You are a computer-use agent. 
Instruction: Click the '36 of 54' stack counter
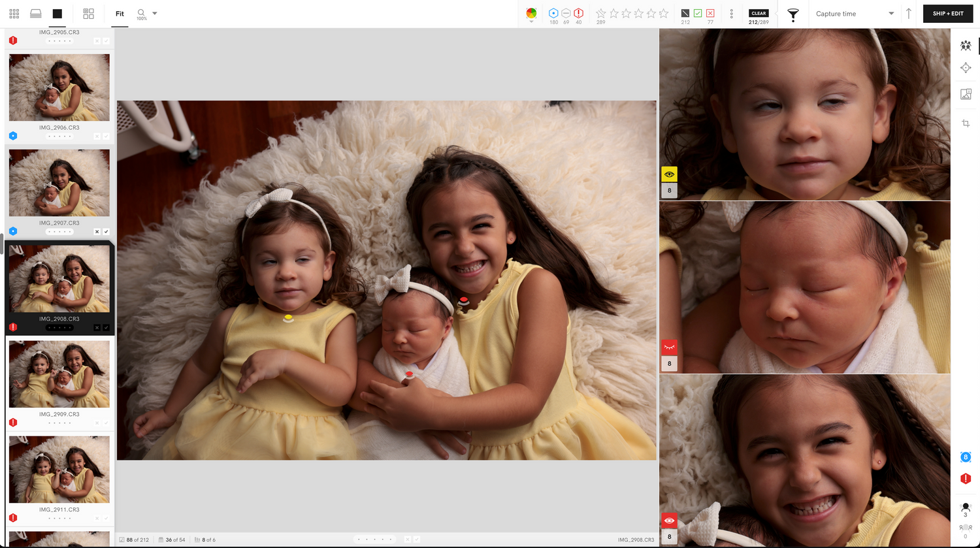tap(172, 540)
